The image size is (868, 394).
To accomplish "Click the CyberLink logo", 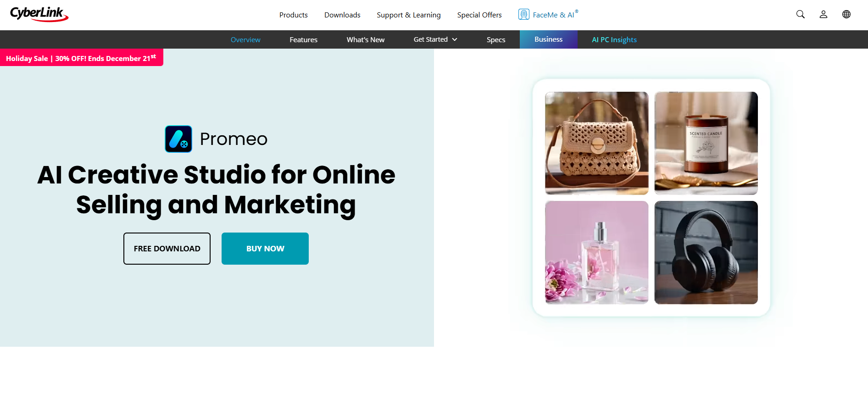I will [x=39, y=14].
